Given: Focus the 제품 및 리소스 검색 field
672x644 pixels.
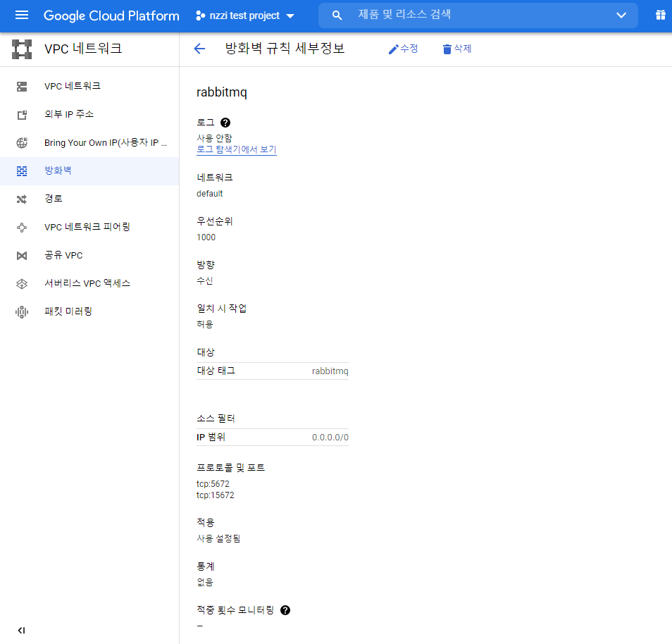Looking at the screenshot, I should coord(478,16).
